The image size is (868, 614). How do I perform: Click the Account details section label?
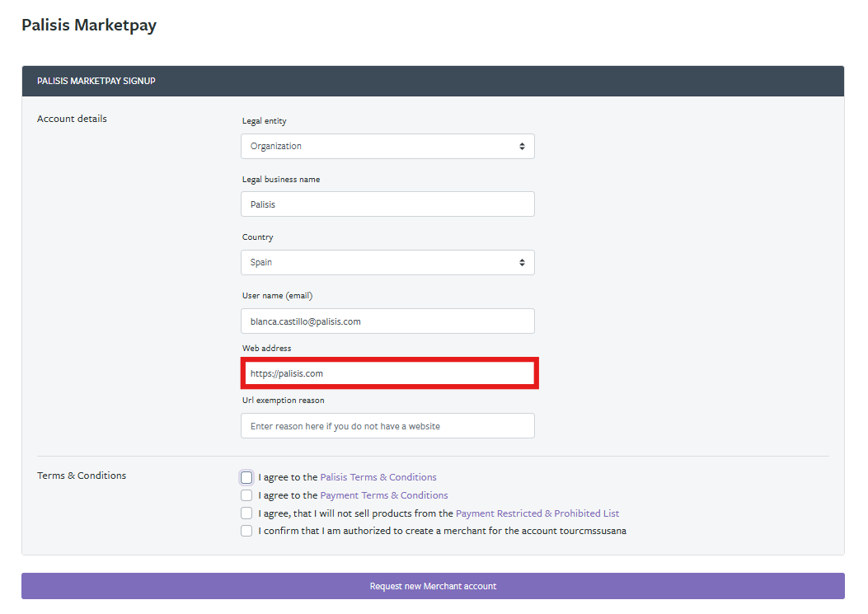click(72, 119)
